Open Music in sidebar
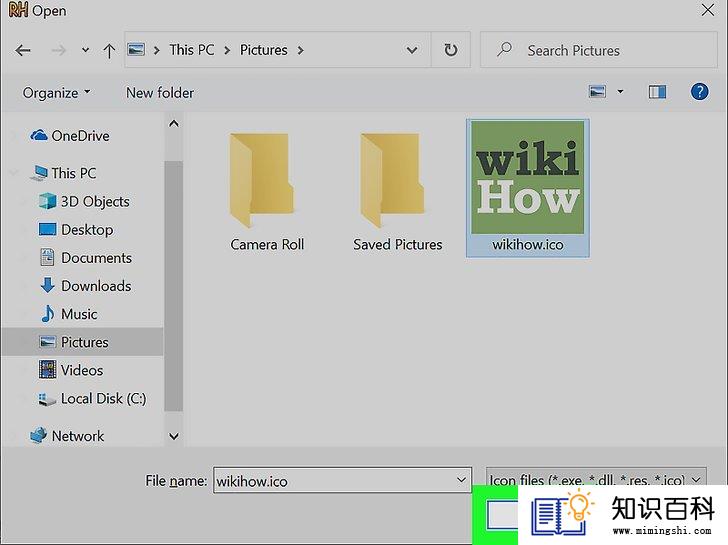This screenshot has width=728, height=545. pos(69,314)
